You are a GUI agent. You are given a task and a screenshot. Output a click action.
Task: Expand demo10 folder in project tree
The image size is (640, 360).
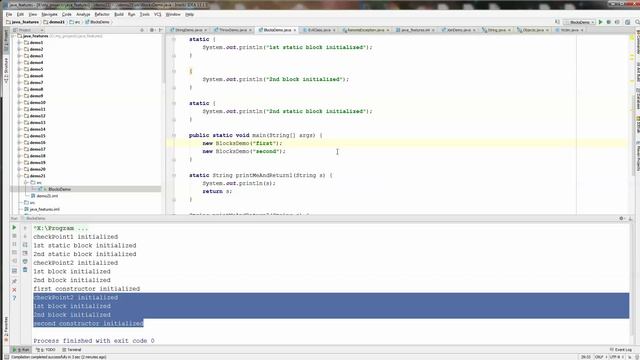coord(19,102)
